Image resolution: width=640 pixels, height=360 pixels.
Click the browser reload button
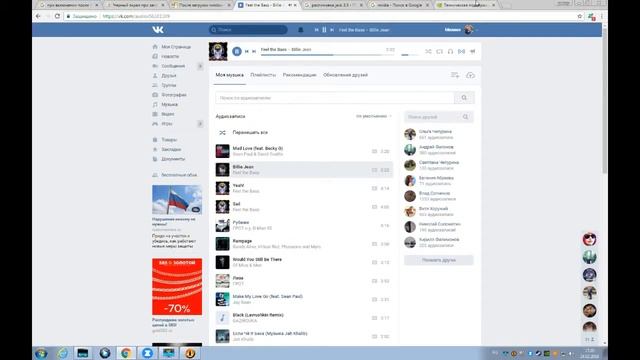click(x=57, y=16)
